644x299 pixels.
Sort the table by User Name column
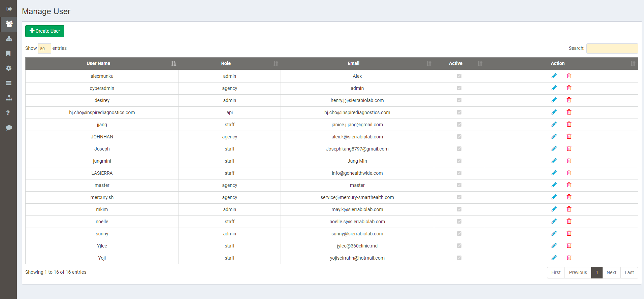(98, 64)
